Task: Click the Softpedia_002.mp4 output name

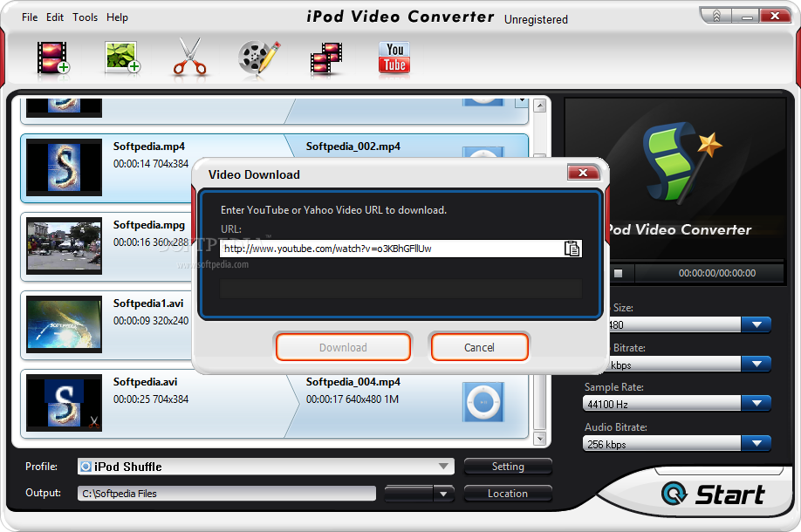Action: click(x=353, y=147)
